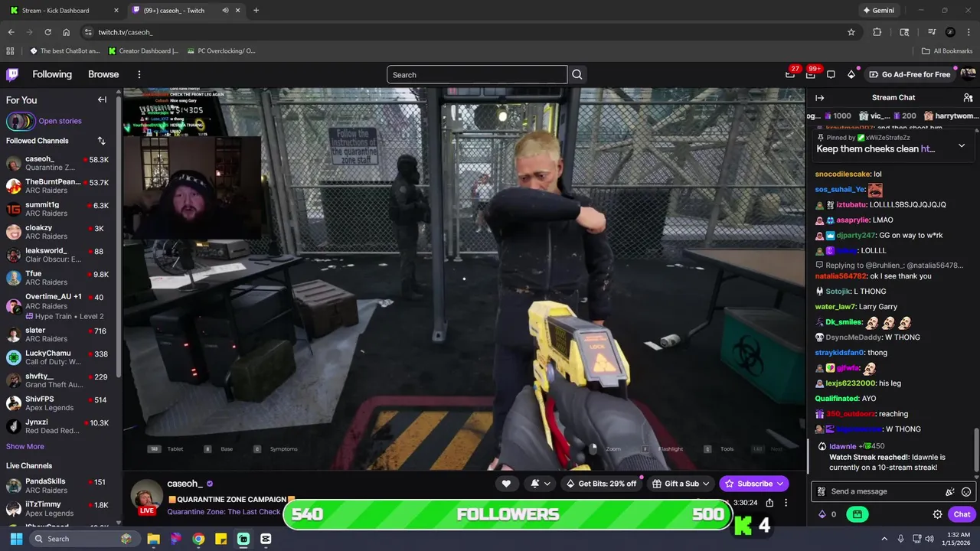980x551 pixels.
Task: Open notifications inbox with 99+ badge
Action: (x=812, y=73)
